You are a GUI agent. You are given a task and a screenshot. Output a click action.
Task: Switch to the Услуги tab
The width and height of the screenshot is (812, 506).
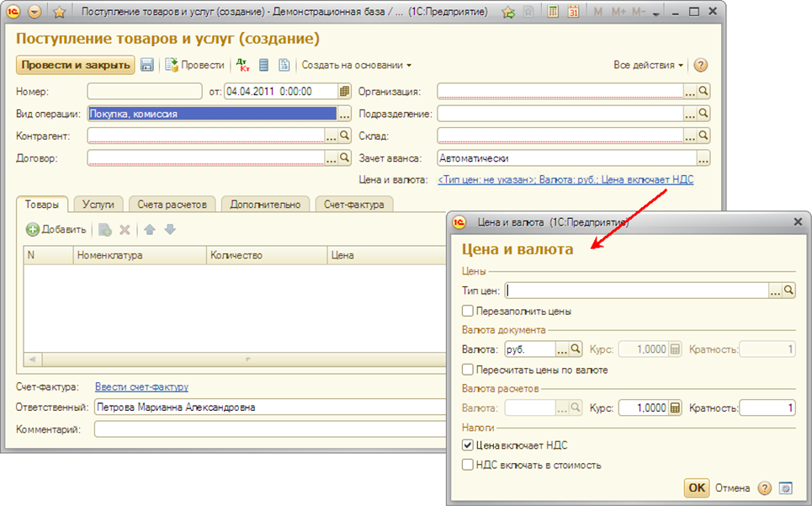click(x=98, y=204)
